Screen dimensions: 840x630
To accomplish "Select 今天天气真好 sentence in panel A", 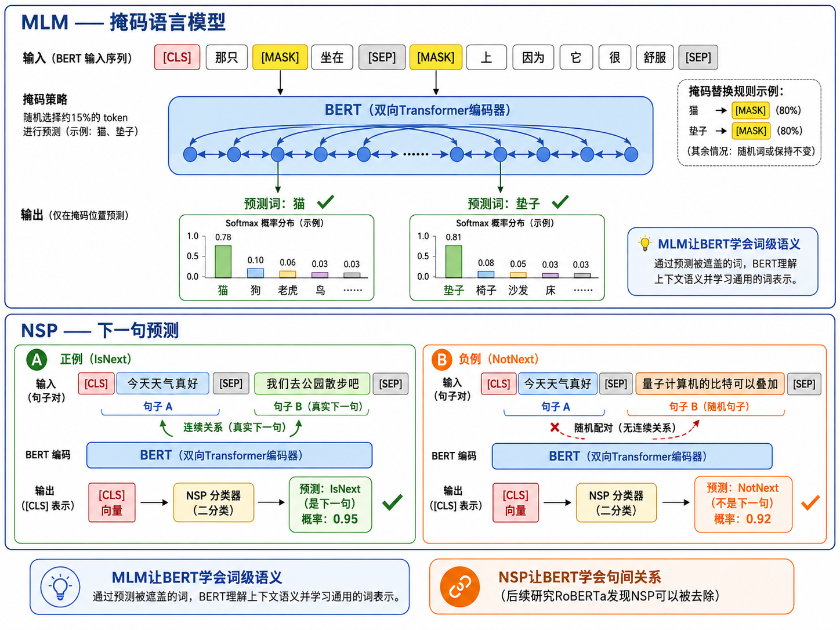I will [x=162, y=384].
